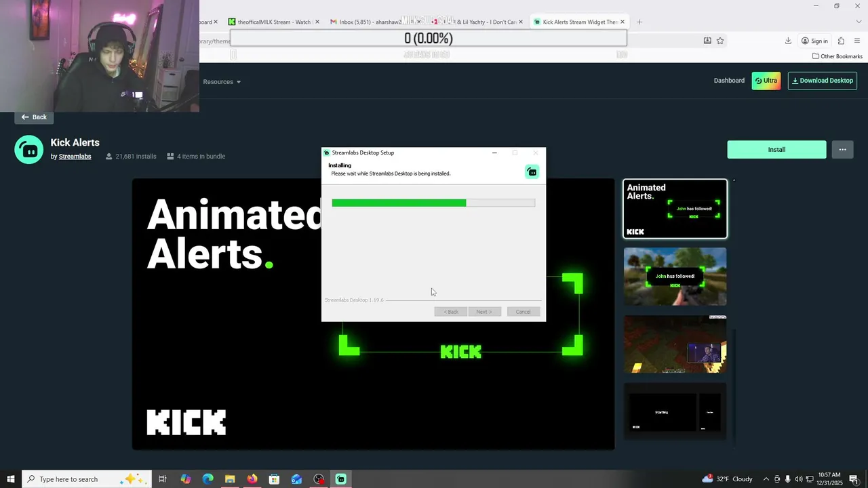Click the Streamlabs logo in Setup header
Screen dimensions: 868x488
tap(532, 172)
